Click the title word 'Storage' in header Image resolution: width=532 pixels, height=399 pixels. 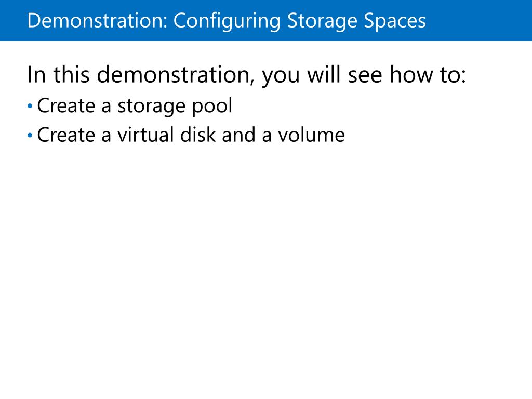322,21
